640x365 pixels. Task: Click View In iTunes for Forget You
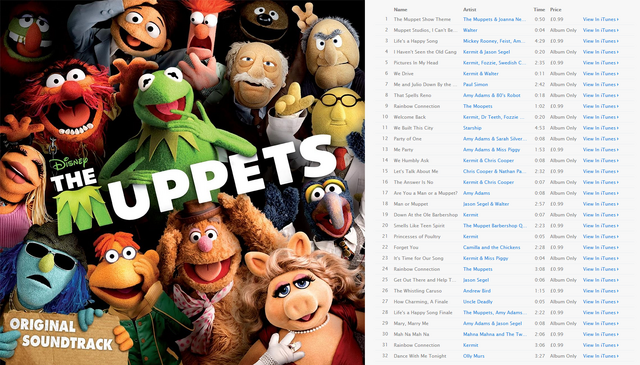coord(600,247)
